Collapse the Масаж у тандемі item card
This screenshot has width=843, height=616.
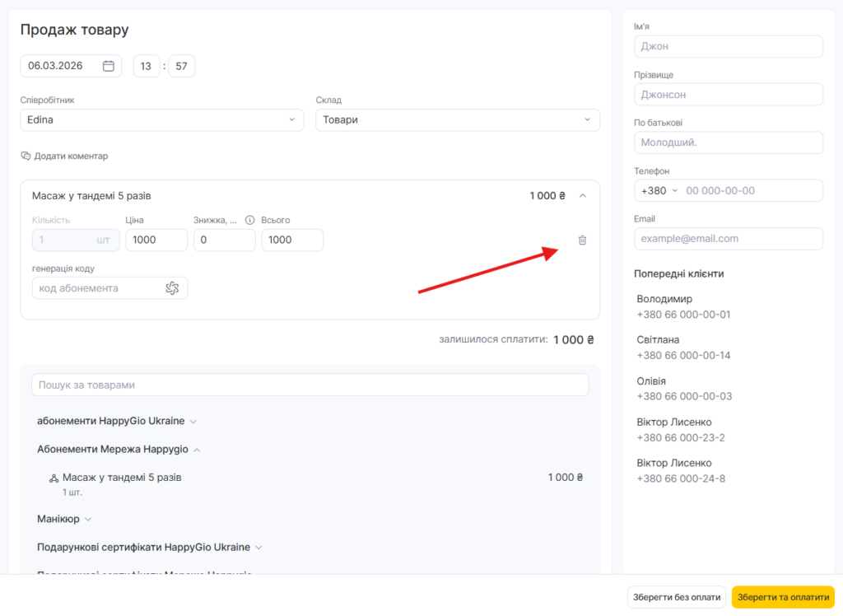pyautogui.click(x=583, y=196)
